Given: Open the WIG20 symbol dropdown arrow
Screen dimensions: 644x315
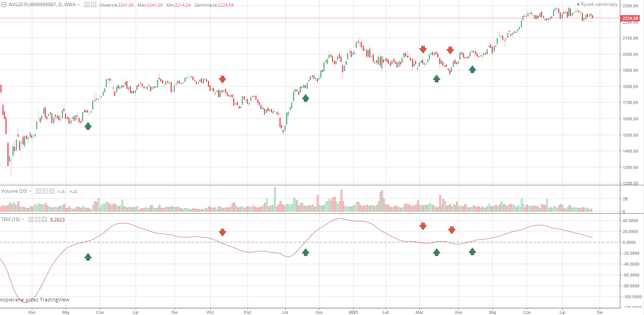Looking at the screenshot, I should tap(79, 5).
